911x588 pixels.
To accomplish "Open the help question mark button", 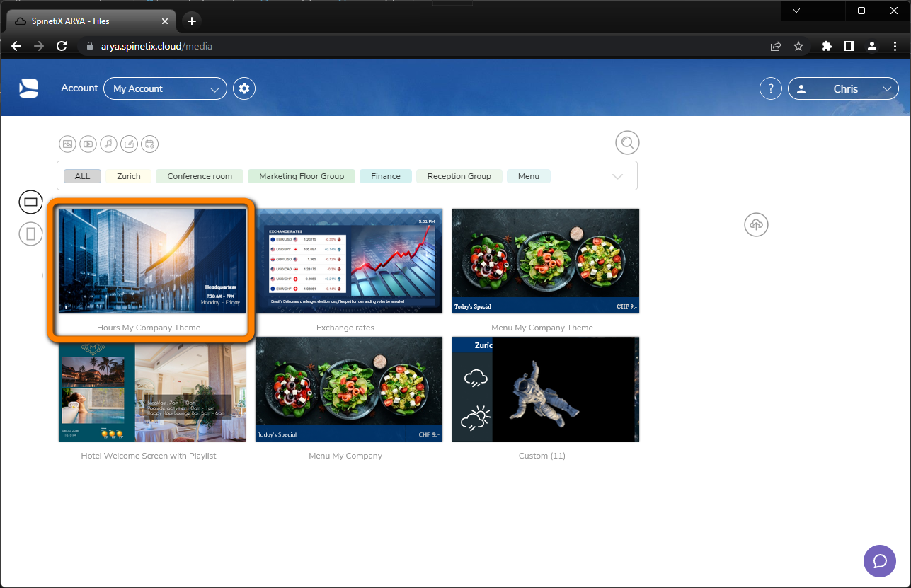I will (770, 88).
